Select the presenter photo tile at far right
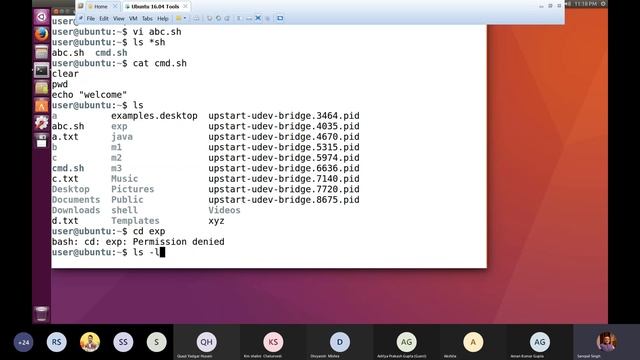The width and height of the screenshot is (640, 360). (x=606, y=342)
